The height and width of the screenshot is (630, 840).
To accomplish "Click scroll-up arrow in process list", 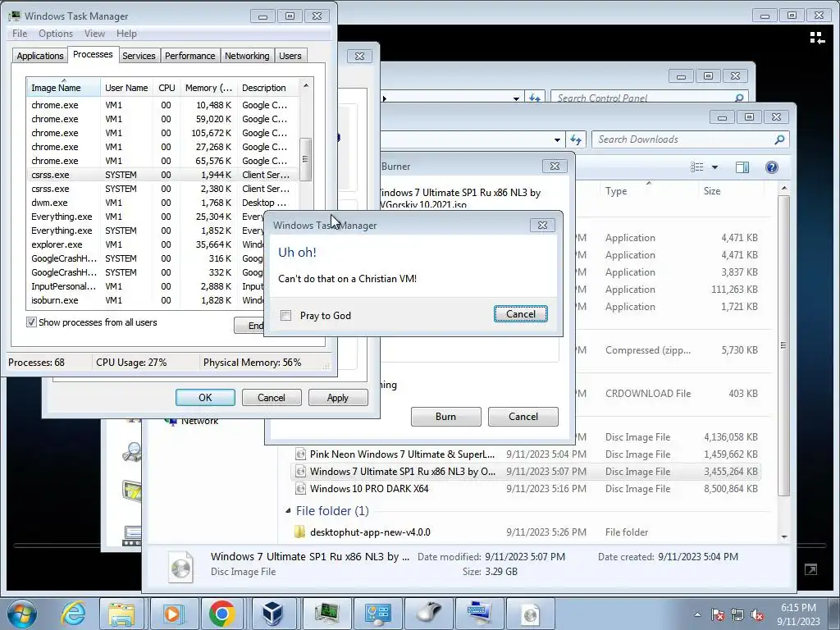I will pos(306,85).
